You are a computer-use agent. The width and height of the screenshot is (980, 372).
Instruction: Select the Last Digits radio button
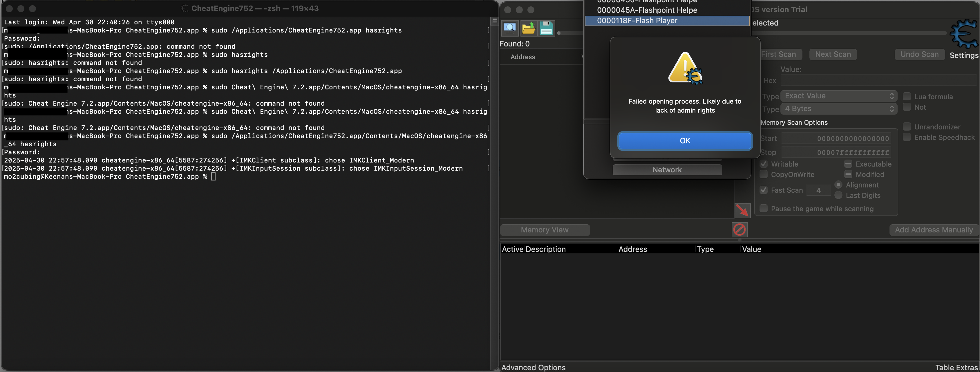click(x=838, y=195)
